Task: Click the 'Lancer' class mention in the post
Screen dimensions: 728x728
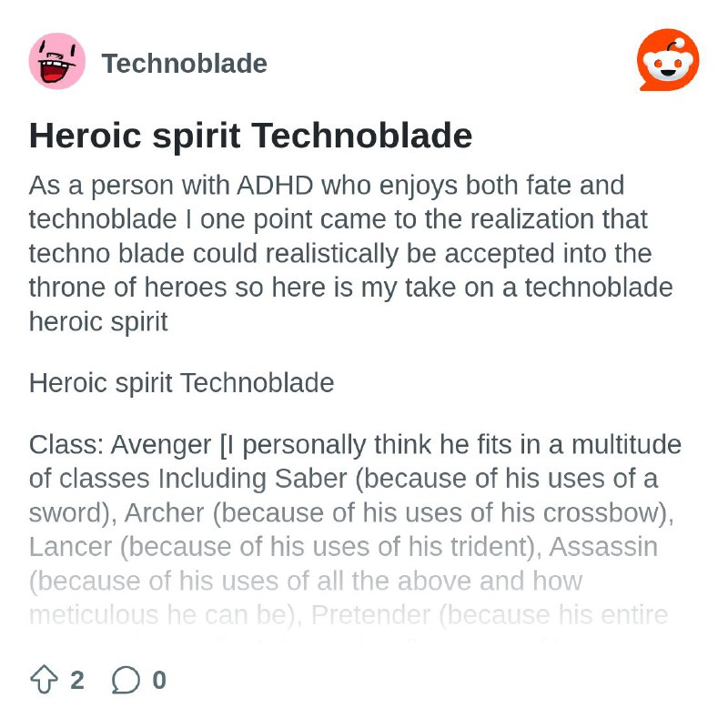Action: tap(71, 547)
